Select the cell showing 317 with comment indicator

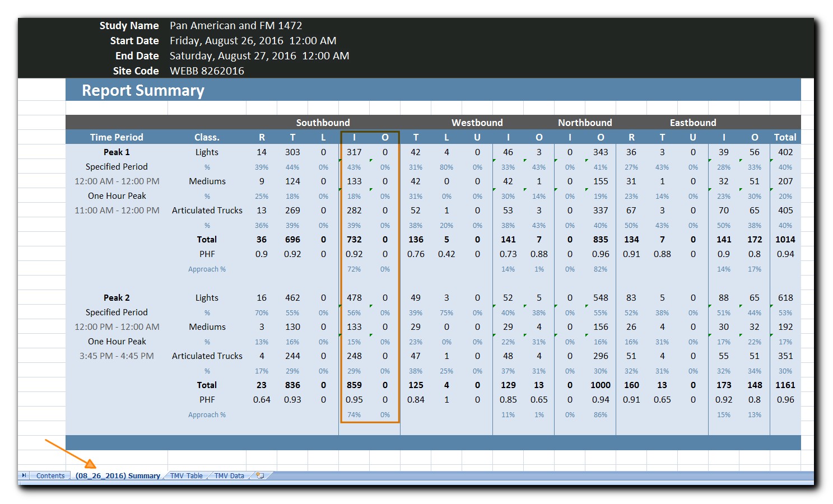354,152
